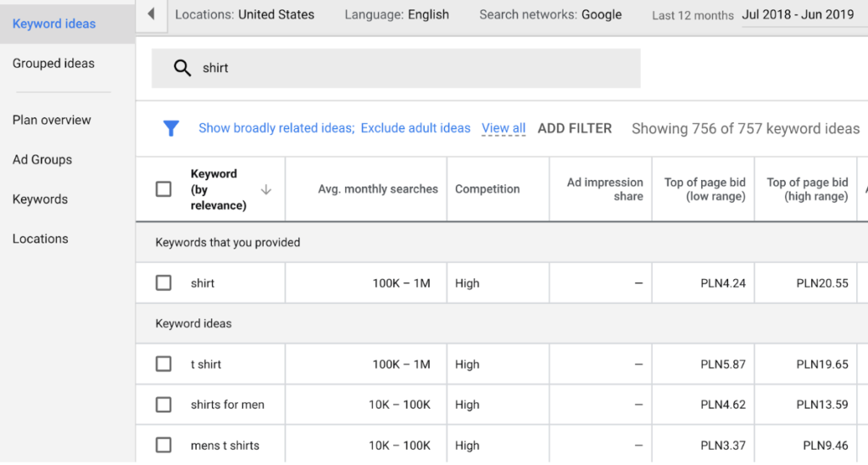
Task: Open Grouped ideas in the sidebar
Action: 53,63
